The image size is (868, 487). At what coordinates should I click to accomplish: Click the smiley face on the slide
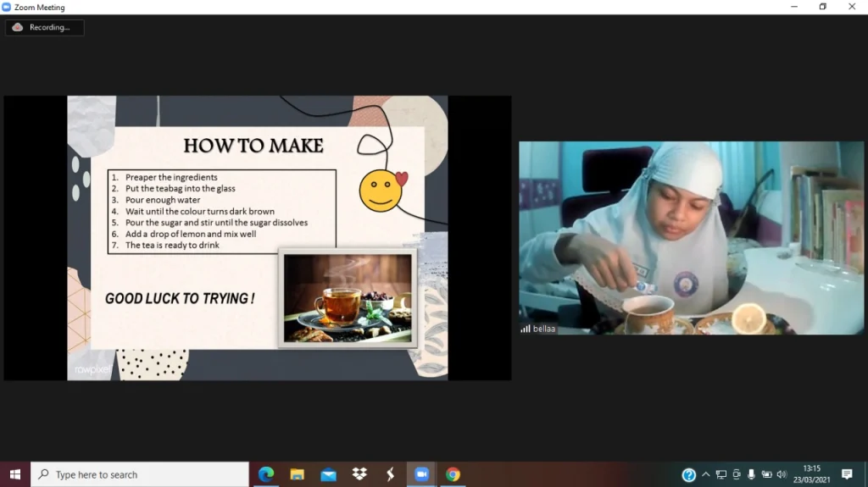[x=381, y=191]
